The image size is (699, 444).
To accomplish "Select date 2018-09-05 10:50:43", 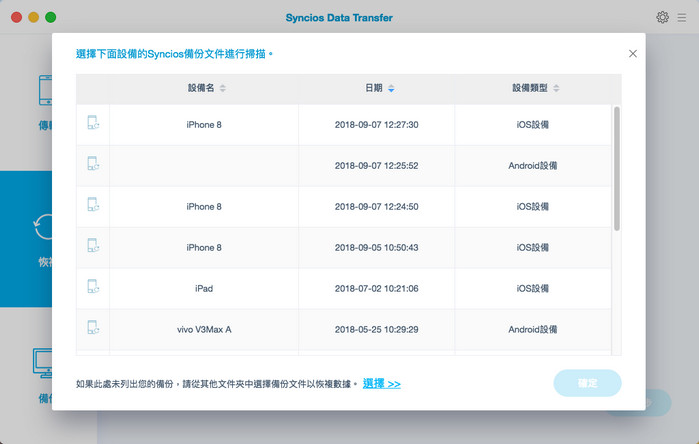I will 377,248.
